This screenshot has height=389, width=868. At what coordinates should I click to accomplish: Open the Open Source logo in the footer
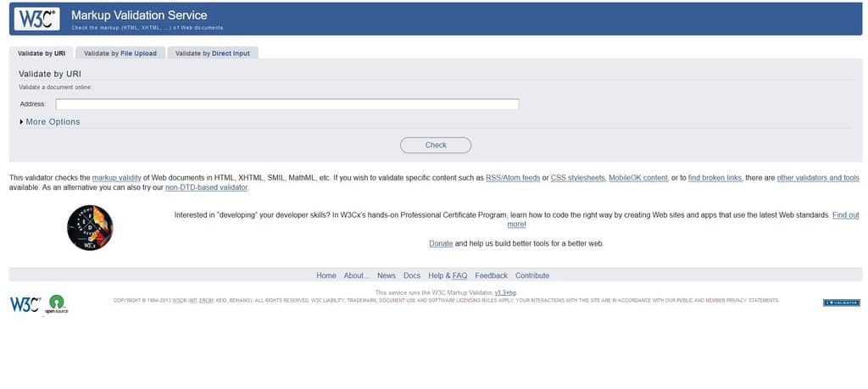56,305
